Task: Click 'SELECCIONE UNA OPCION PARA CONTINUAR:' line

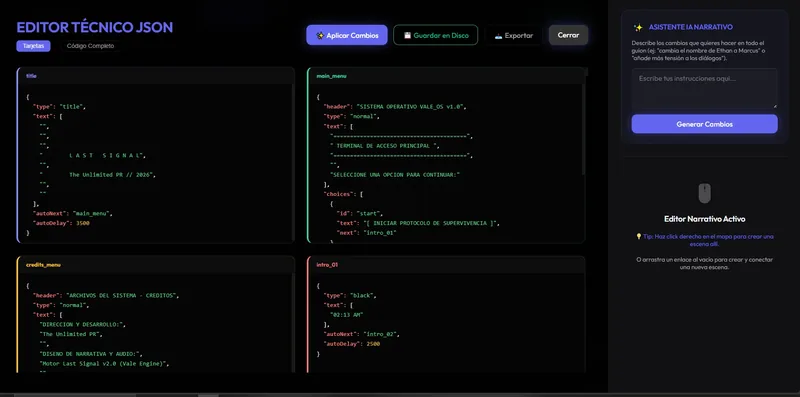Action: (x=395, y=175)
